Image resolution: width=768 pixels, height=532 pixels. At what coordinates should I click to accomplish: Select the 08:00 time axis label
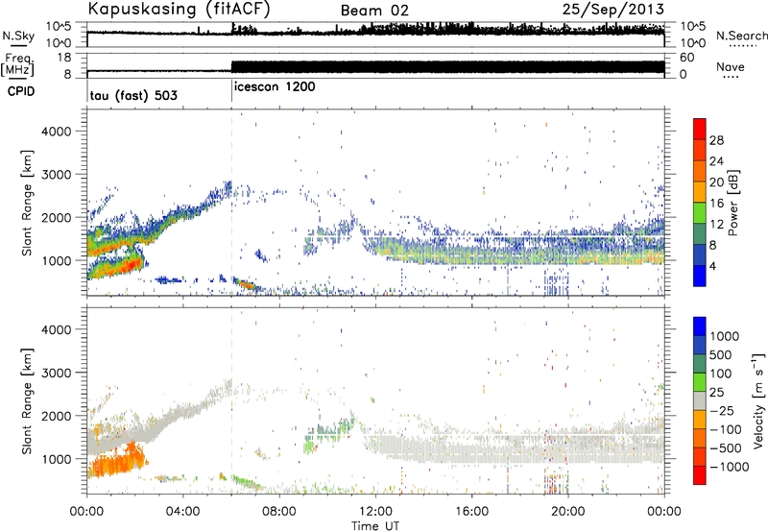pyautogui.click(x=278, y=512)
